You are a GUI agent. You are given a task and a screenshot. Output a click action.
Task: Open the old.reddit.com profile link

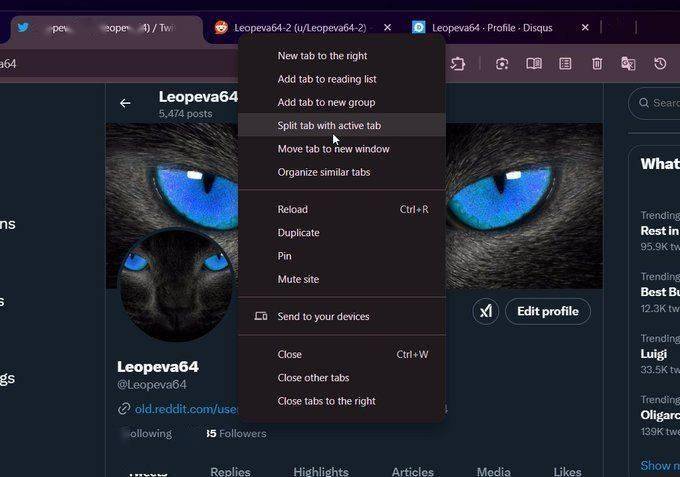(x=186, y=409)
